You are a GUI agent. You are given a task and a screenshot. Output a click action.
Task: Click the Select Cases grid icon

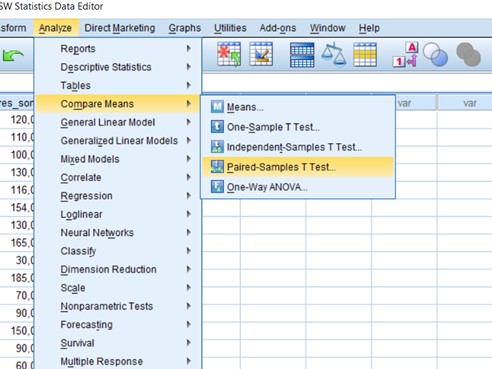[365, 55]
